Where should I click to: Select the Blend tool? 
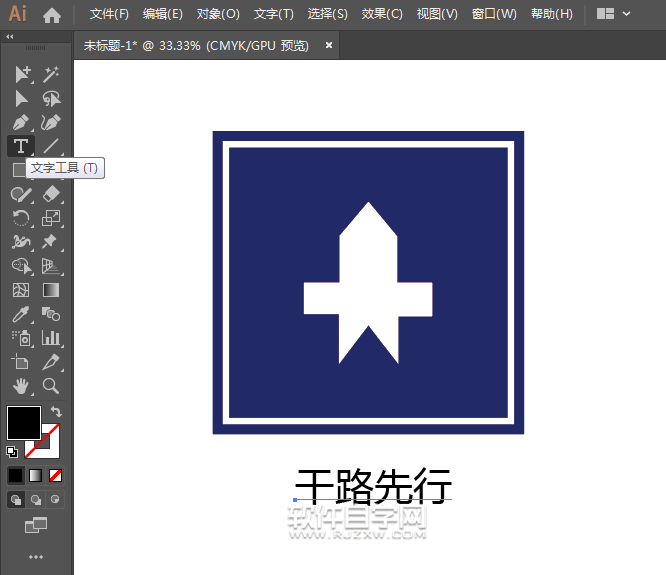pos(51,314)
